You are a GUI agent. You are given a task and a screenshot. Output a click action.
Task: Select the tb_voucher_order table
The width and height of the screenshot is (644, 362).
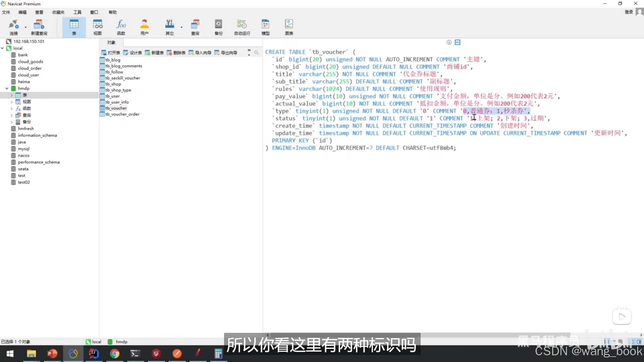click(x=122, y=114)
